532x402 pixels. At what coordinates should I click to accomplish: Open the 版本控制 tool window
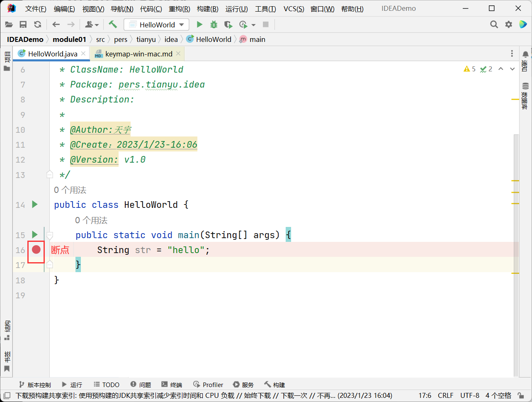coord(35,385)
